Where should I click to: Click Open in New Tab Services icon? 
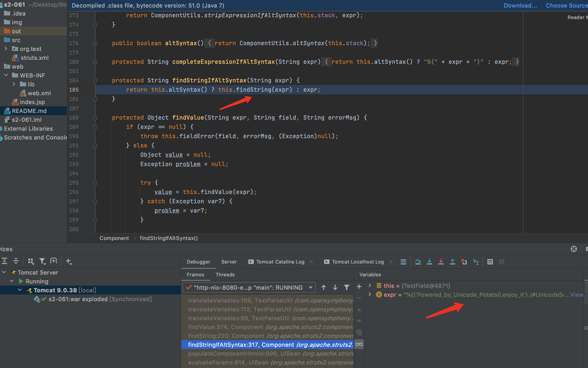(x=54, y=261)
